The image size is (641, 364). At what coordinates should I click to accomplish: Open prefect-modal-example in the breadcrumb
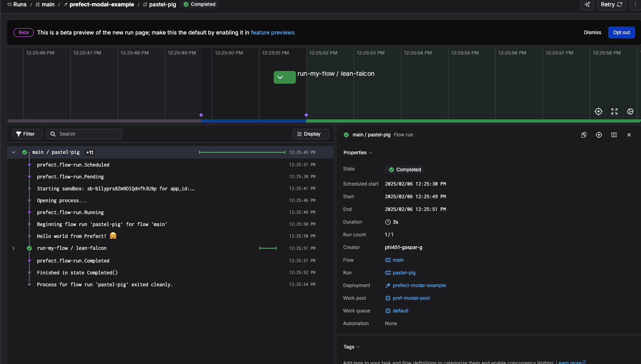pos(102,4)
